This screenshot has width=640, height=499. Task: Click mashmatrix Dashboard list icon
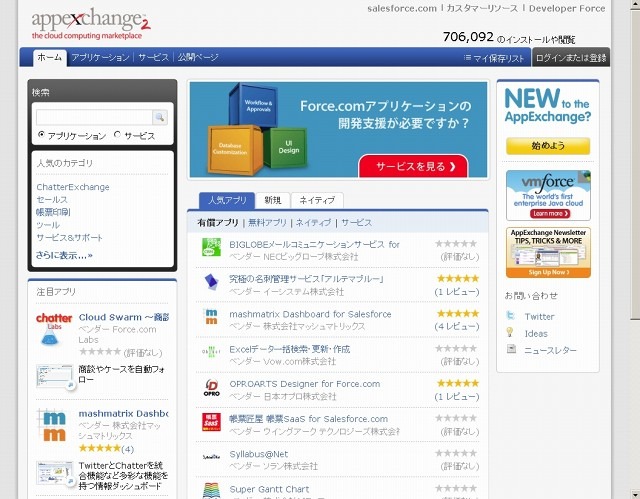point(211,317)
